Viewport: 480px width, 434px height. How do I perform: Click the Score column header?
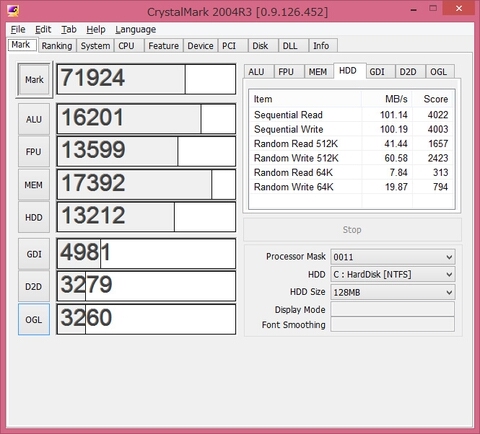433,99
